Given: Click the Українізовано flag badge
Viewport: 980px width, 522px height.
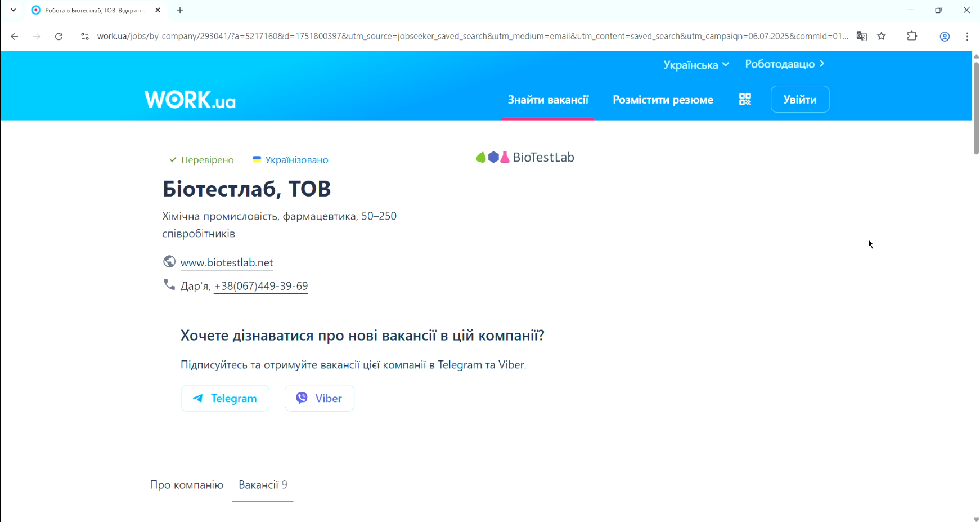Looking at the screenshot, I should pyautogui.click(x=290, y=160).
